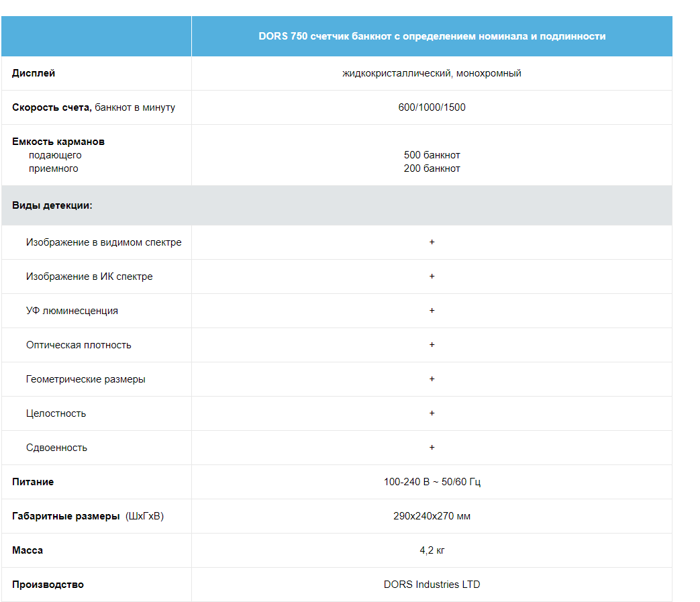
Task: Select the 'Производство' row label
Action: (x=48, y=585)
